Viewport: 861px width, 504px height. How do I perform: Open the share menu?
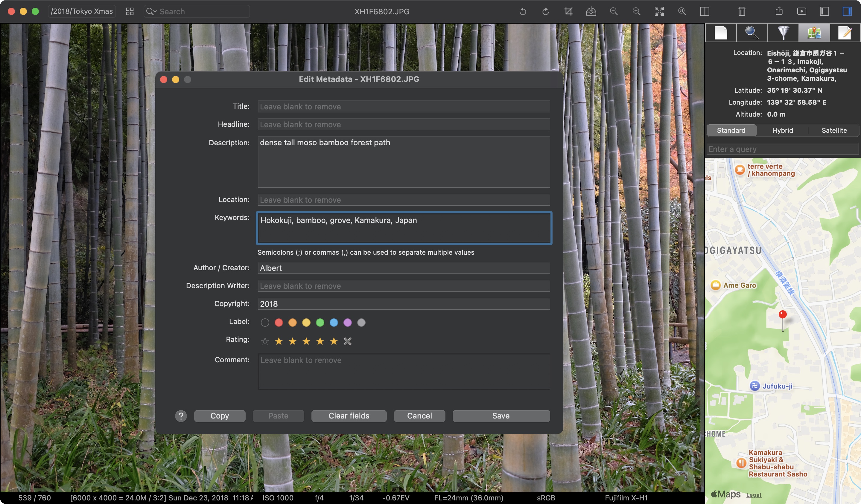[779, 11]
